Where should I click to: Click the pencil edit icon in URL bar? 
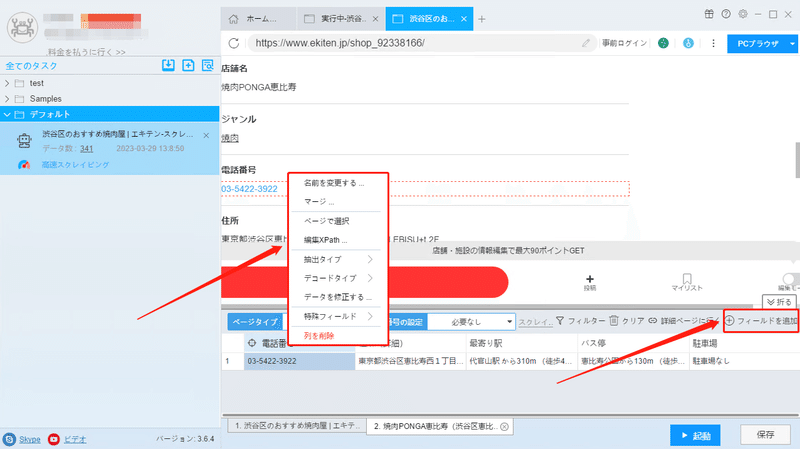point(586,43)
